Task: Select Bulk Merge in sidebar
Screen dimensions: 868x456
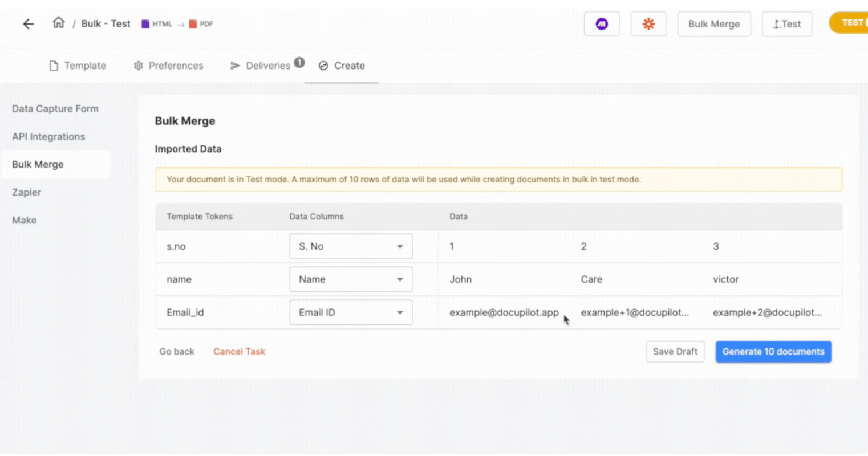Action: point(55,164)
